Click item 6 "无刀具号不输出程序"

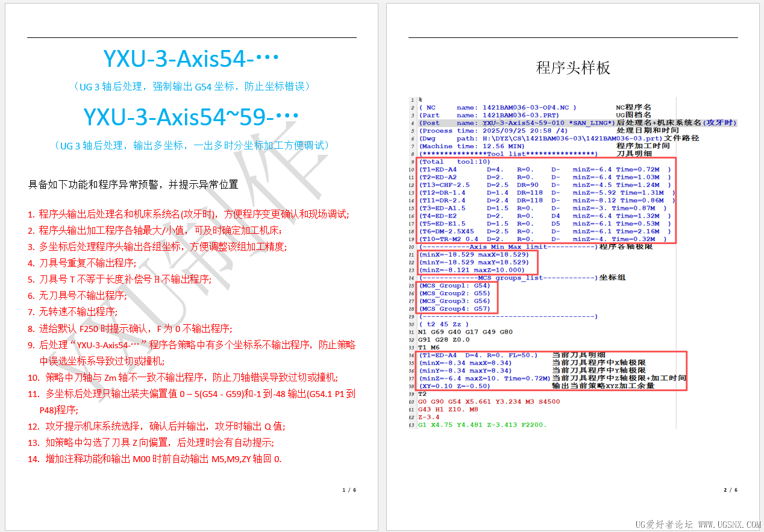point(77,295)
